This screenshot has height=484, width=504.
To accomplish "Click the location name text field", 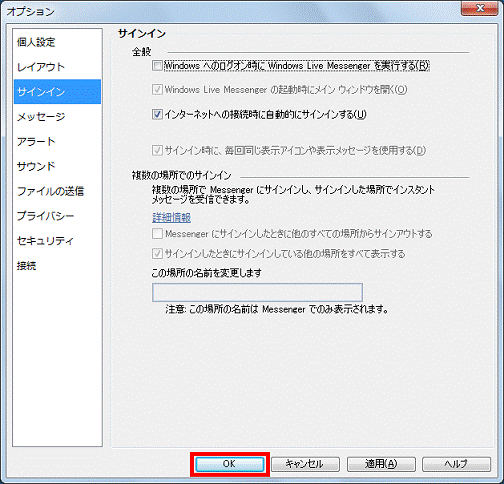I will (x=257, y=292).
